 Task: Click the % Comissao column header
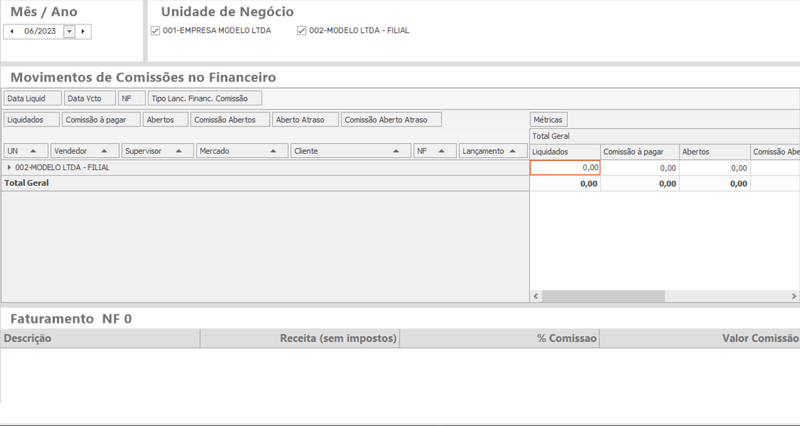pyautogui.click(x=499, y=338)
